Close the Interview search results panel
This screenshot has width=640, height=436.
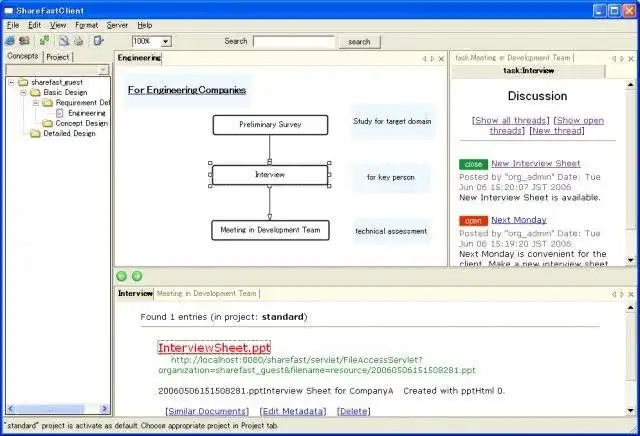[x=631, y=294]
